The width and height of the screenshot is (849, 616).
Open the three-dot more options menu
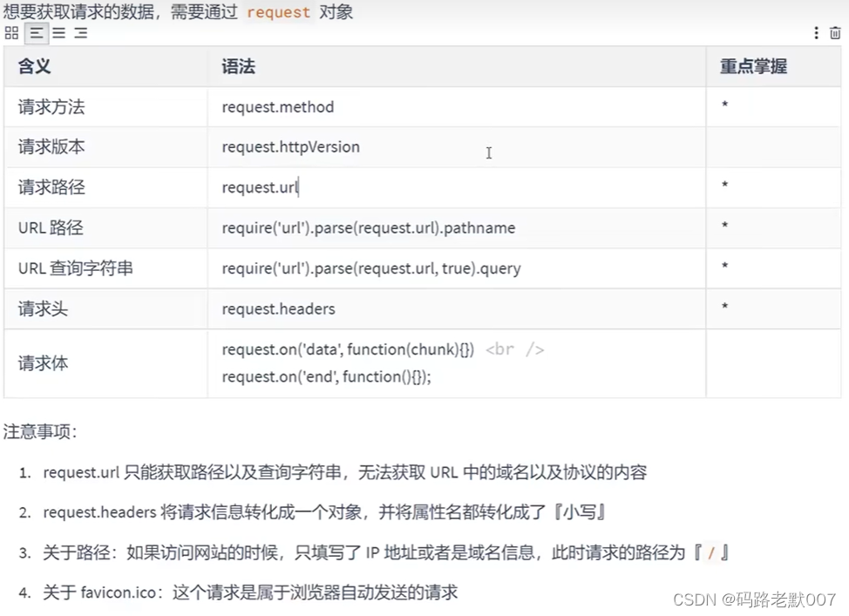click(x=817, y=32)
